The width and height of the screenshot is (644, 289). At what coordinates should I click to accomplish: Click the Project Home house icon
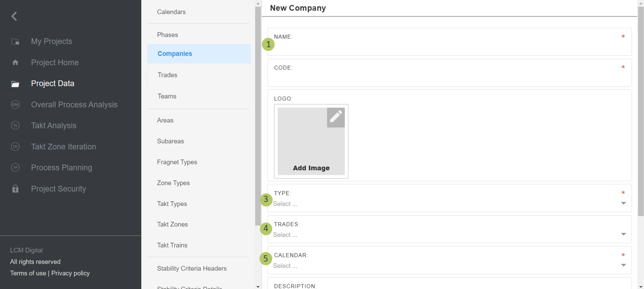coord(15,62)
